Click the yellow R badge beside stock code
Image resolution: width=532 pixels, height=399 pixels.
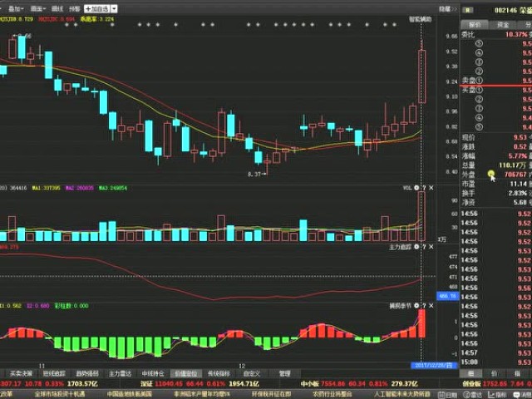click(x=468, y=10)
